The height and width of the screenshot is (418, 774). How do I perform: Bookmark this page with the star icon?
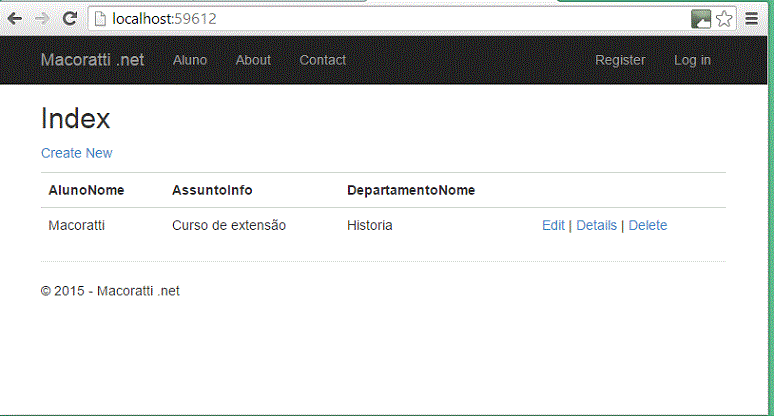(x=724, y=19)
